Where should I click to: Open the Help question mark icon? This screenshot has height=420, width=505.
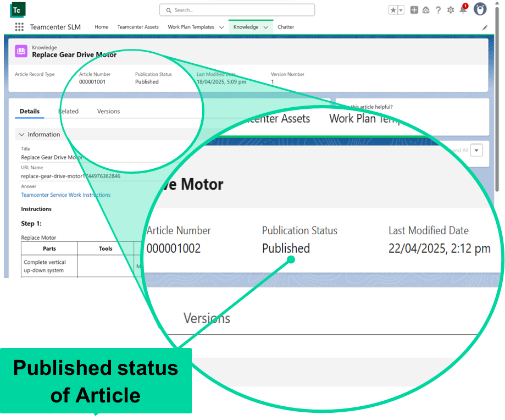click(x=438, y=10)
